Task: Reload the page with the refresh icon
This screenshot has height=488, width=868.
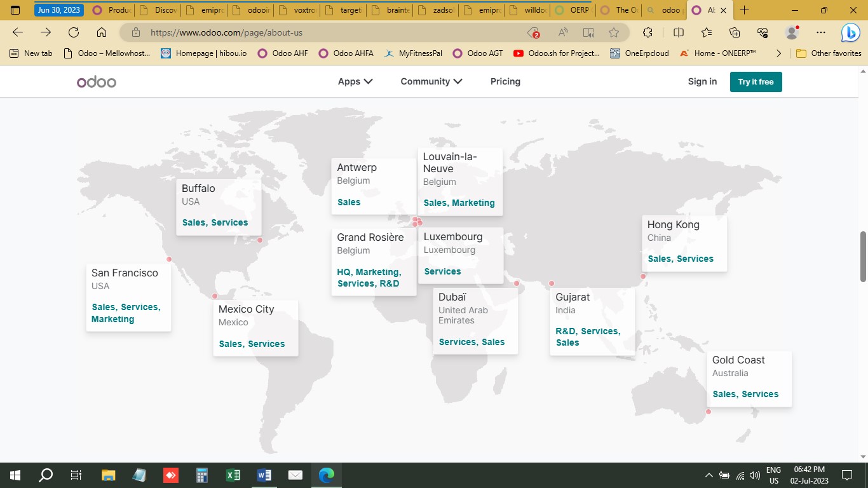Action: [x=74, y=32]
